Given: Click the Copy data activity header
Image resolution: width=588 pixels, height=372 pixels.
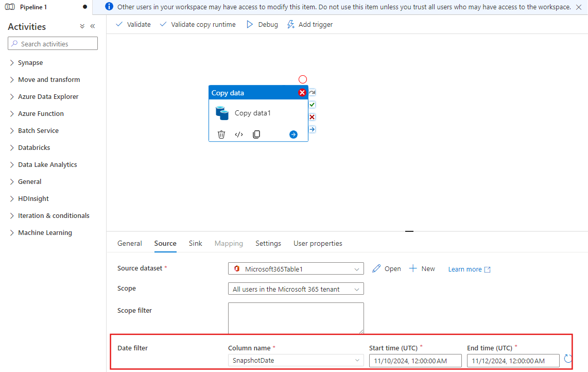Looking at the screenshot, I should pyautogui.click(x=258, y=93).
